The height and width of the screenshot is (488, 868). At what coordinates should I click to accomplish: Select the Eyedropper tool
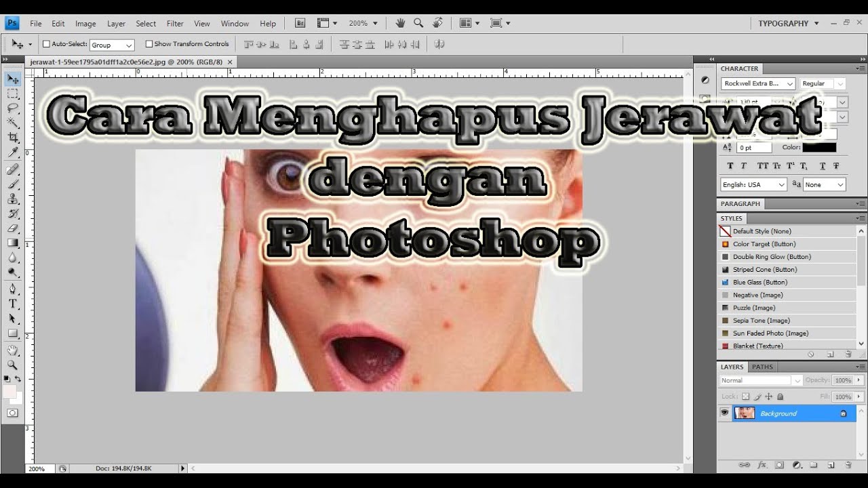[x=12, y=152]
